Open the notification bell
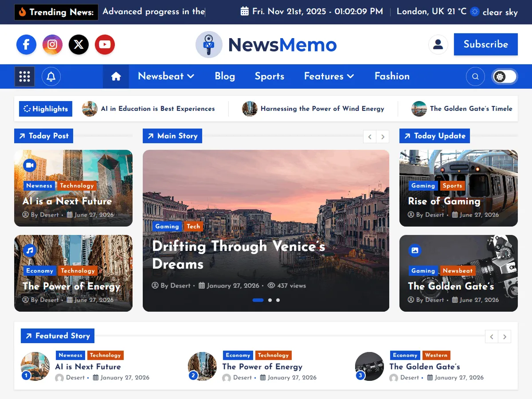 51,76
